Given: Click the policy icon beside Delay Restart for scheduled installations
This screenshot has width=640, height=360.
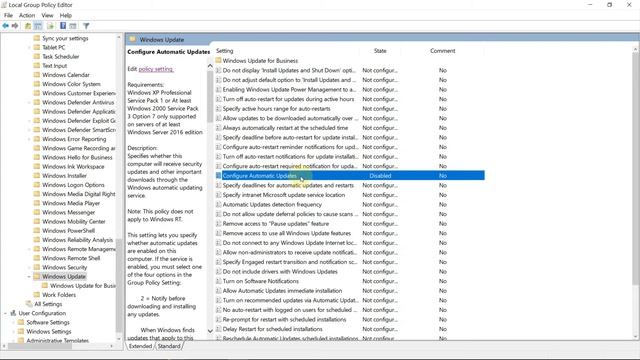Looking at the screenshot, I should tap(218, 329).
